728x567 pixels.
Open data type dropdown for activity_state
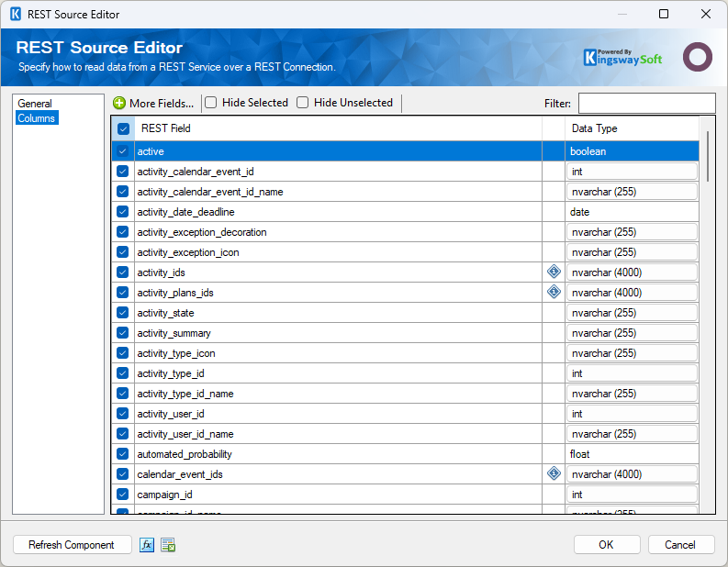click(632, 313)
